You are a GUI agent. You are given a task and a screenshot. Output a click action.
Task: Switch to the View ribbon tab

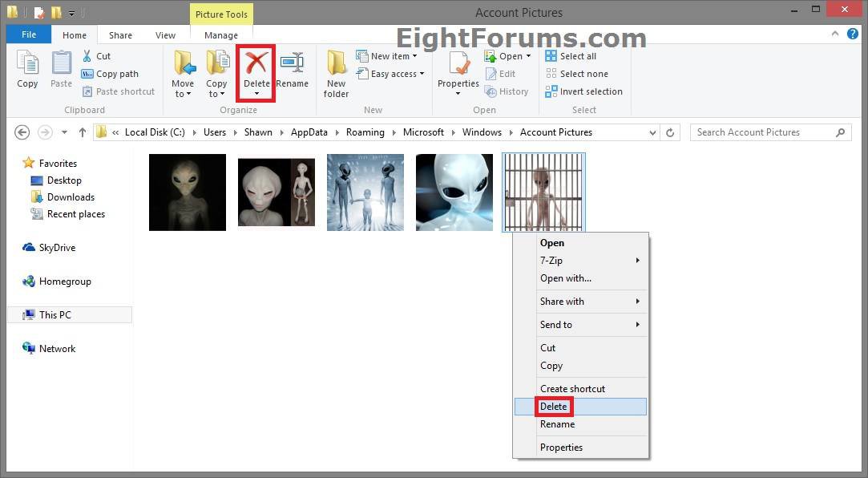point(165,35)
